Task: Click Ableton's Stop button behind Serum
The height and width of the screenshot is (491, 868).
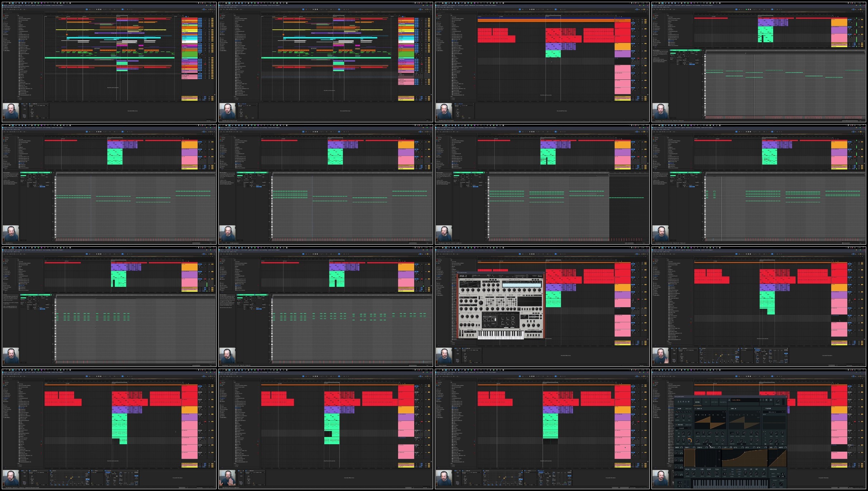Action: point(748,376)
